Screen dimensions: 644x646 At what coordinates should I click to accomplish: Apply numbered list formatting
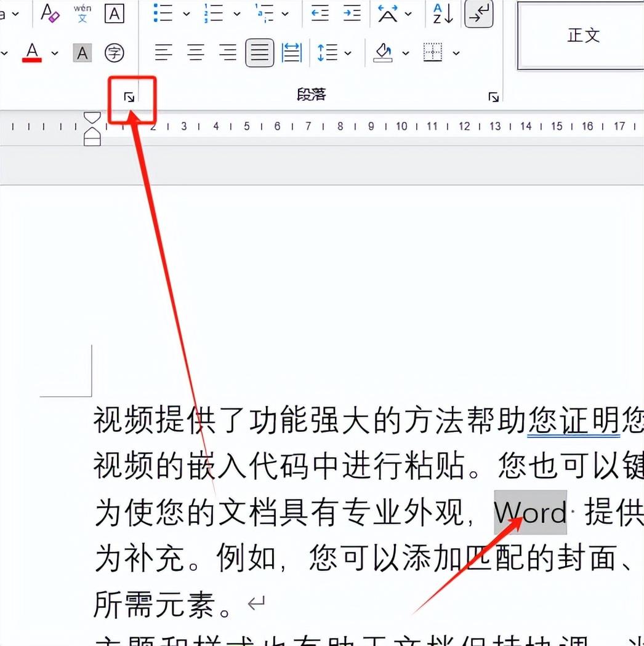pos(214,14)
